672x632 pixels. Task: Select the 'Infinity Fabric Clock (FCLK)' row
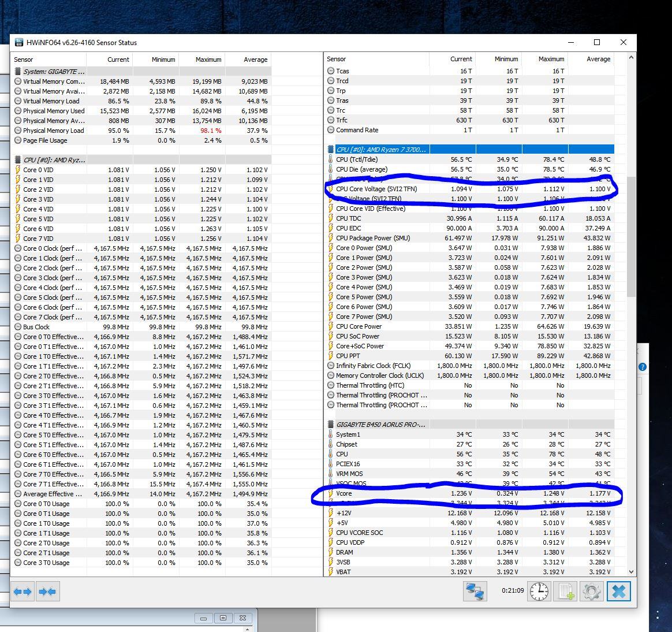pyautogui.click(x=470, y=366)
